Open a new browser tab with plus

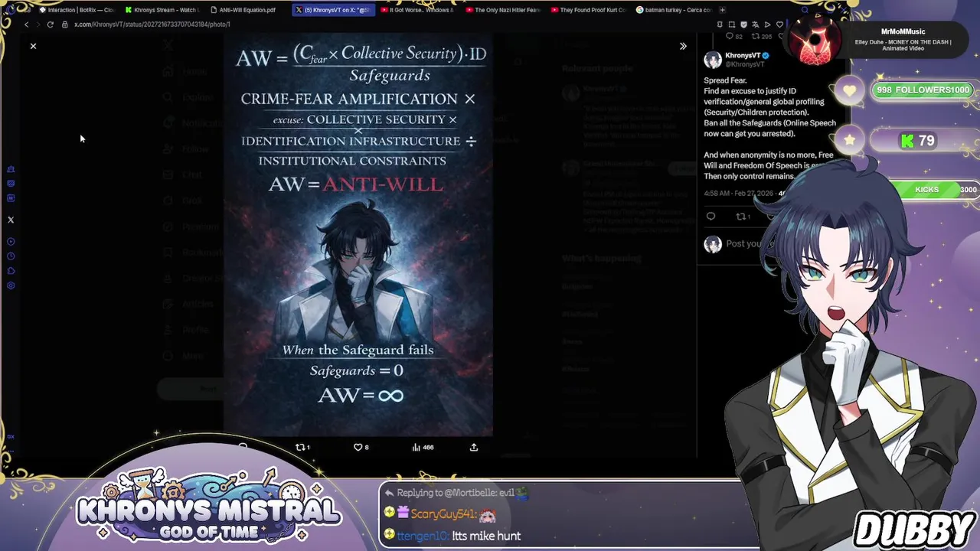click(722, 10)
